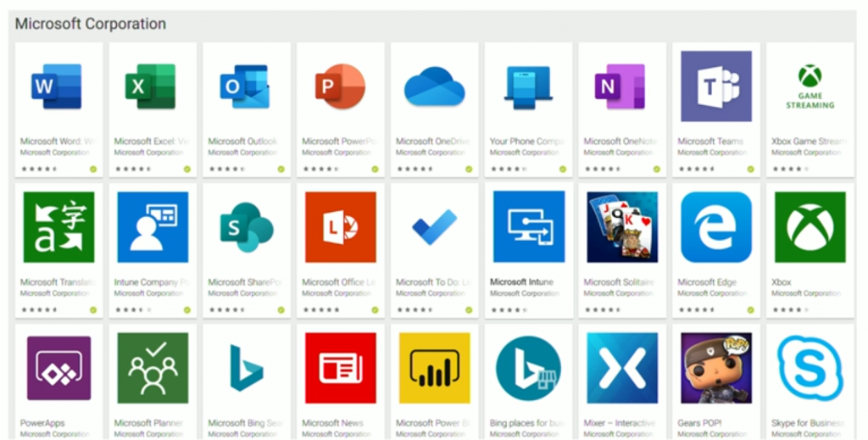Viewport: 868px width, 440px height.
Task: Open the Microsoft PowerPoint icon
Action: [x=340, y=86]
